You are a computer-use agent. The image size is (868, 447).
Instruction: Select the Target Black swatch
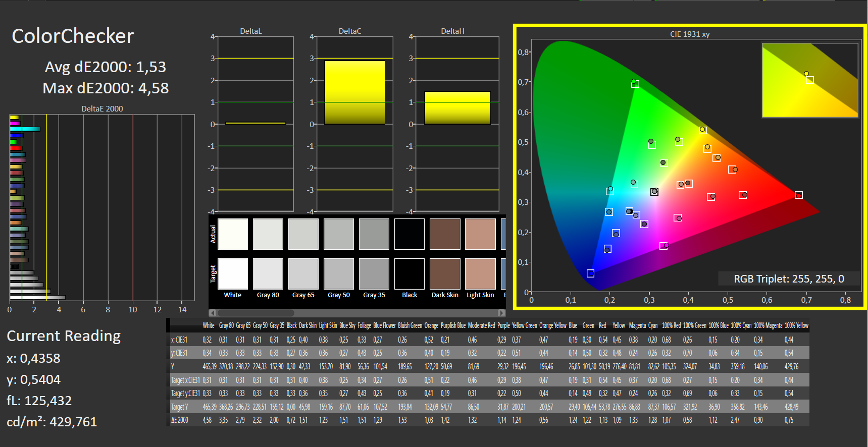point(410,274)
